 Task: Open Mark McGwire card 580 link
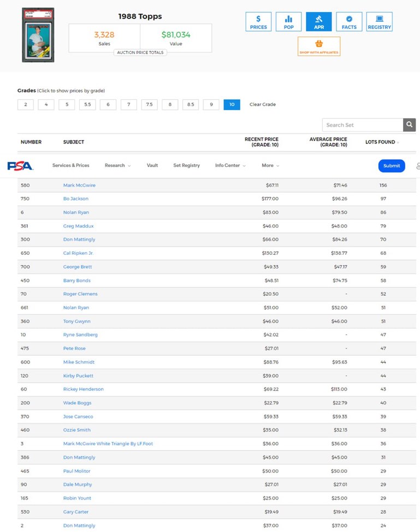click(79, 186)
